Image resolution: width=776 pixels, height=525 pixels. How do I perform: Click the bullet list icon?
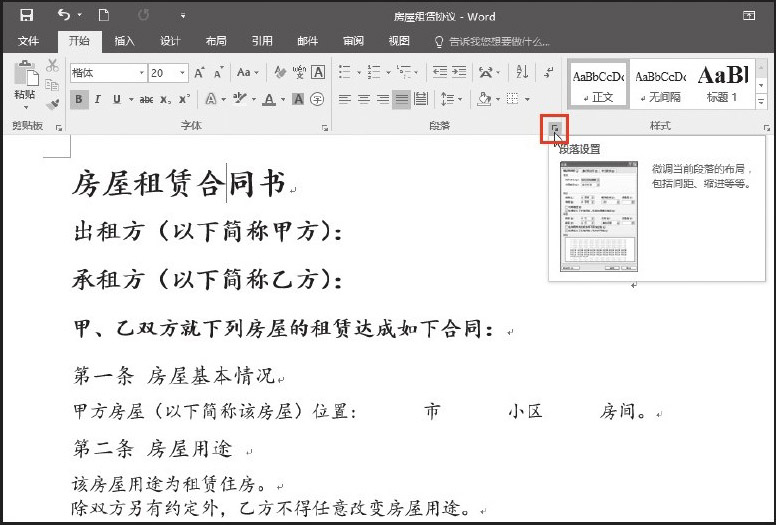pyautogui.click(x=345, y=72)
